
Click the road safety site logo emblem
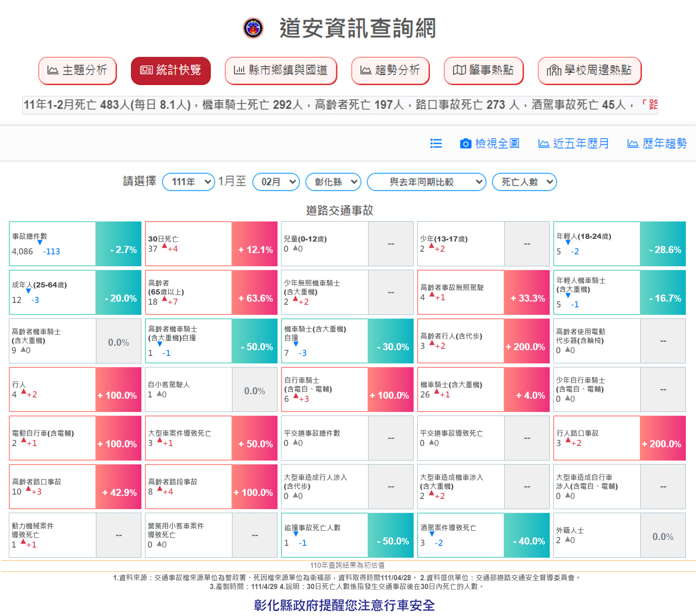click(253, 28)
